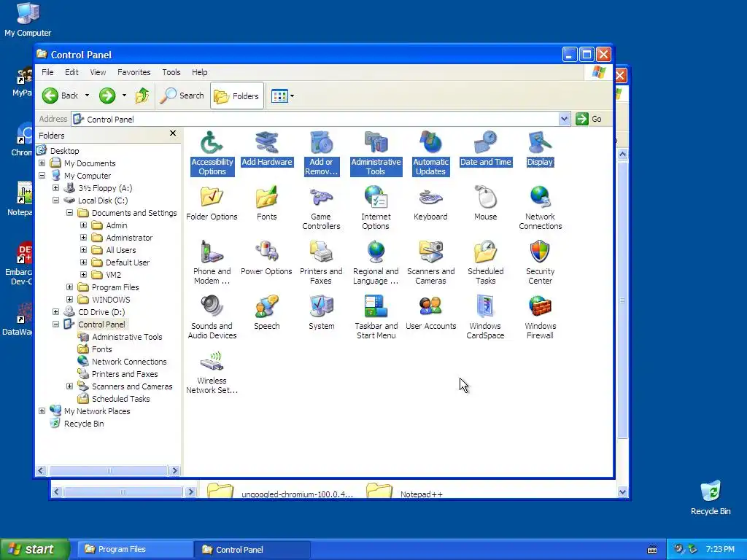Click My Computer desktop icon

[28, 20]
